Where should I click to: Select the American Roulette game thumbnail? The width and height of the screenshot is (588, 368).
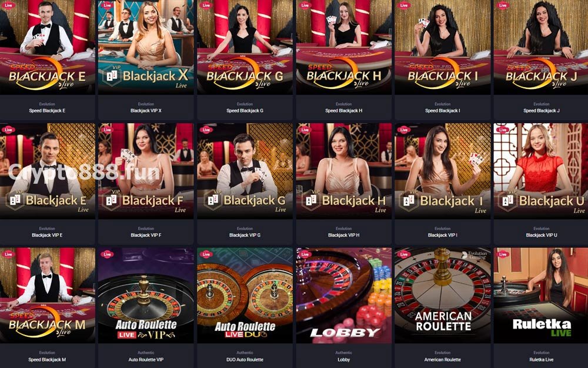point(443,295)
